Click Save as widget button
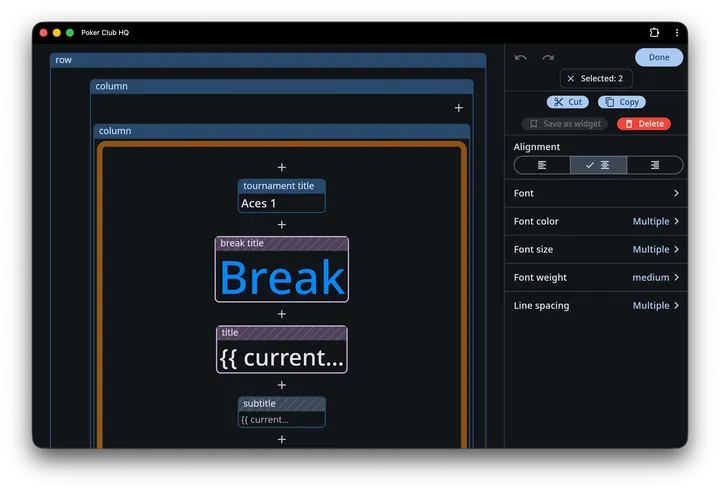The height and width of the screenshot is (491, 720). click(564, 124)
